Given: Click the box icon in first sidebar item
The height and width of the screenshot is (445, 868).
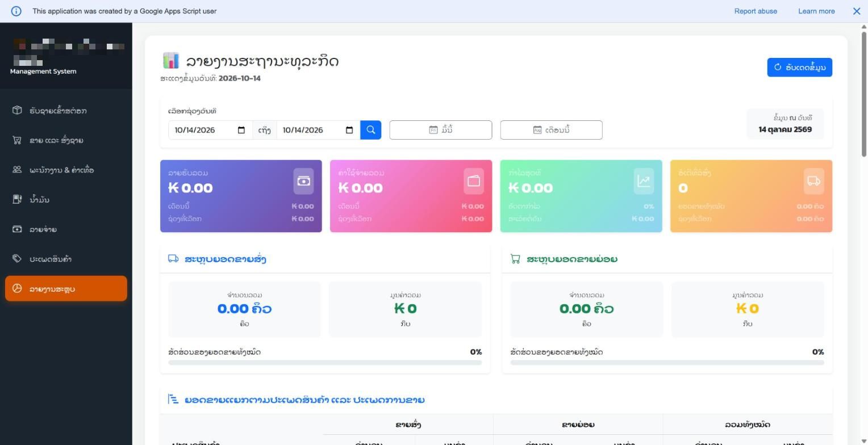Looking at the screenshot, I should tap(17, 110).
